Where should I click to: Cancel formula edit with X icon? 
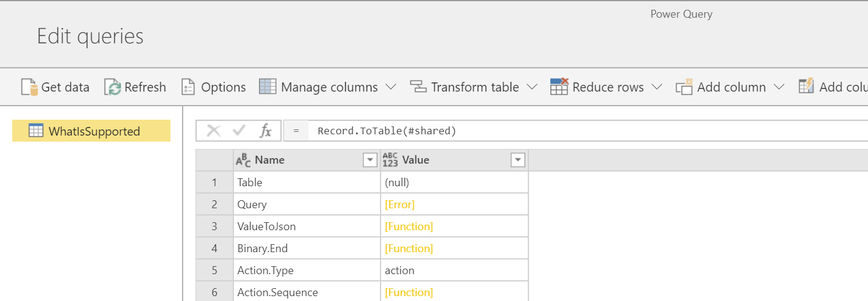pos(213,131)
